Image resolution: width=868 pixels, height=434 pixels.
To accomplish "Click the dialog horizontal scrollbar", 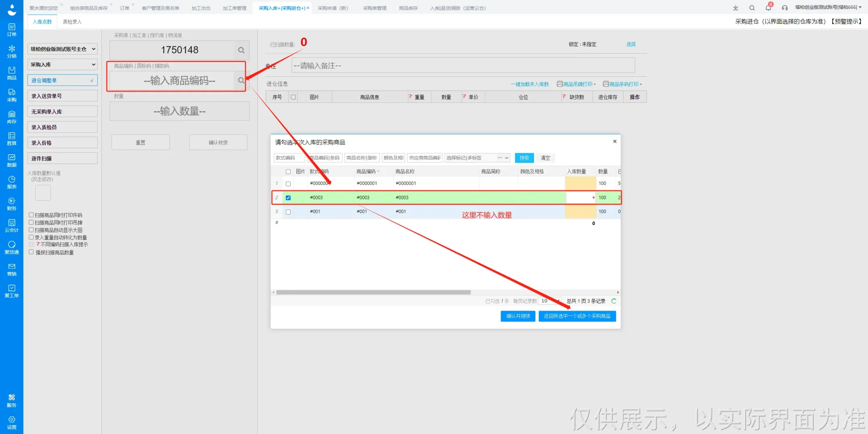I will tap(373, 292).
